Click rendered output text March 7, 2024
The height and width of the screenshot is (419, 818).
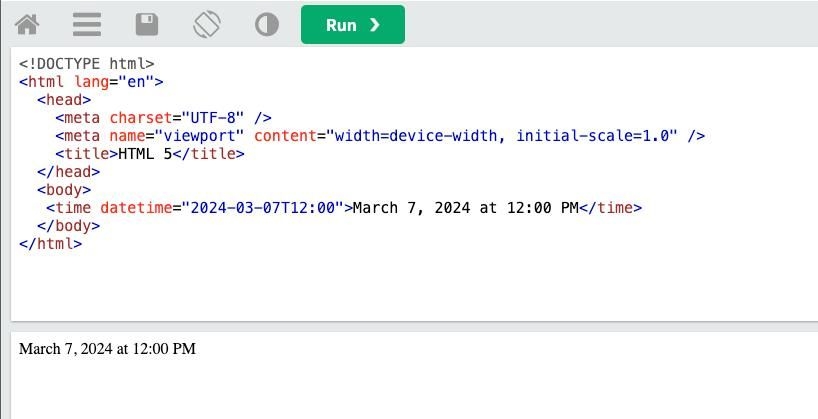coord(107,349)
